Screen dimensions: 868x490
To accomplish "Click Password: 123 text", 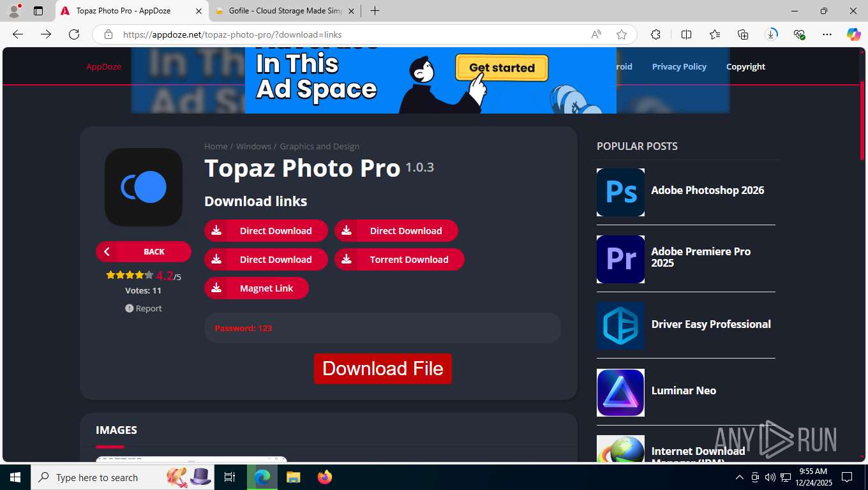I will pyautogui.click(x=243, y=328).
